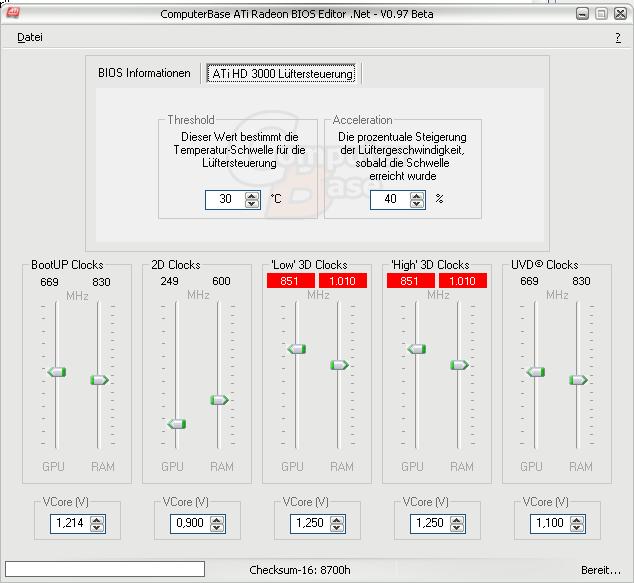634x583 pixels.
Task: Select ATi HD 3000 Lüftersteuerung tab
Action: (x=281, y=74)
